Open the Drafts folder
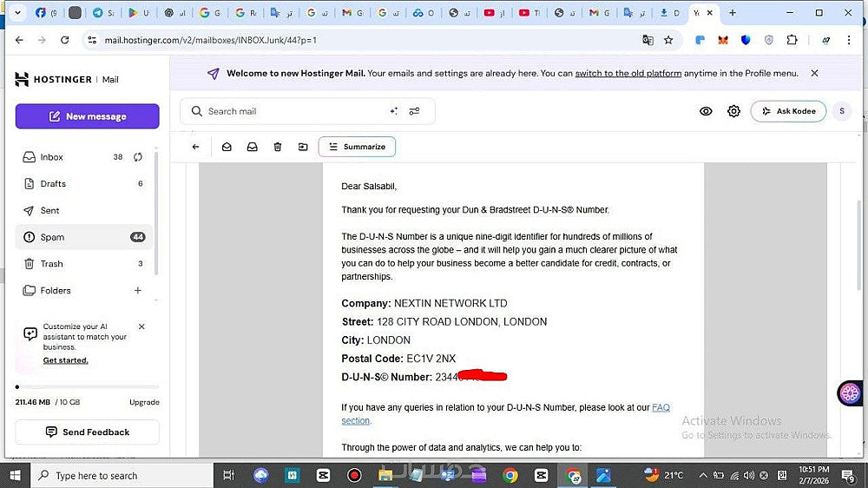Image resolution: width=868 pixels, height=488 pixels. (x=84, y=183)
